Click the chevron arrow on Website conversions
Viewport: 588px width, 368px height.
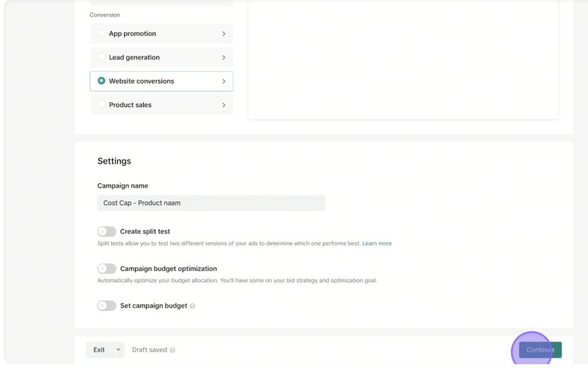point(224,81)
